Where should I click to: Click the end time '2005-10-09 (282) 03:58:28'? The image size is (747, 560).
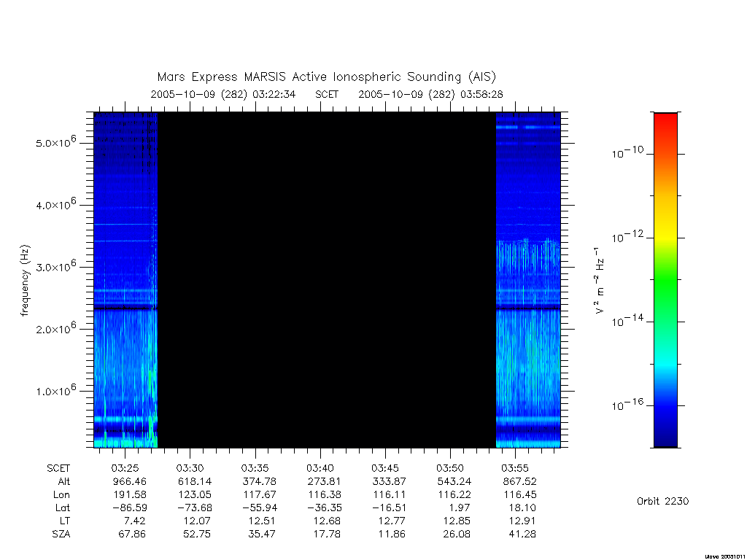pos(430,94)
